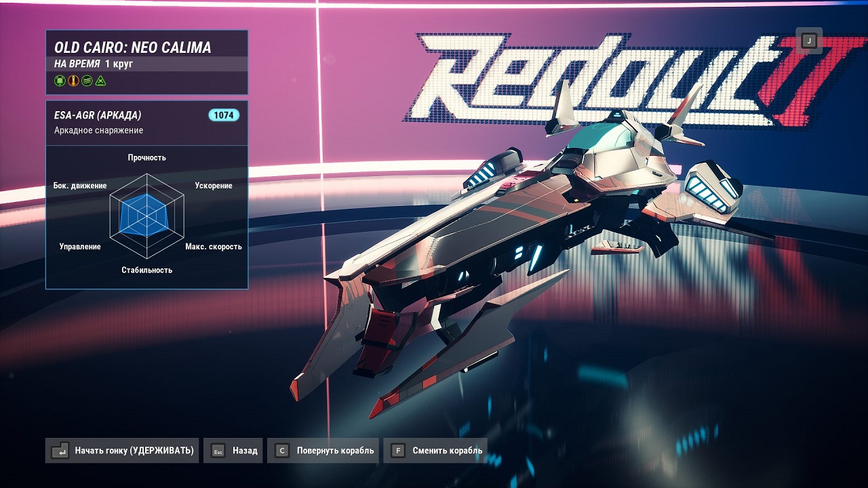868x488 pixels.
Task: Click the triangular warning hazard icon
Action: point(100,81)
